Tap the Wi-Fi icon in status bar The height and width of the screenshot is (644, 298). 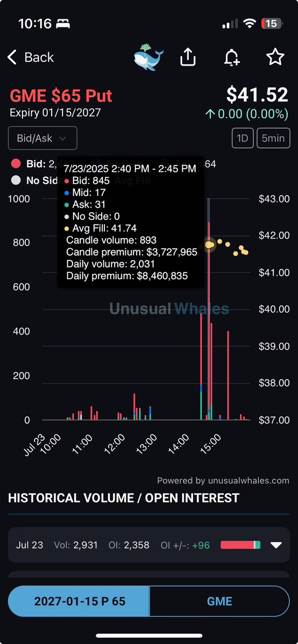pos(250,24)
